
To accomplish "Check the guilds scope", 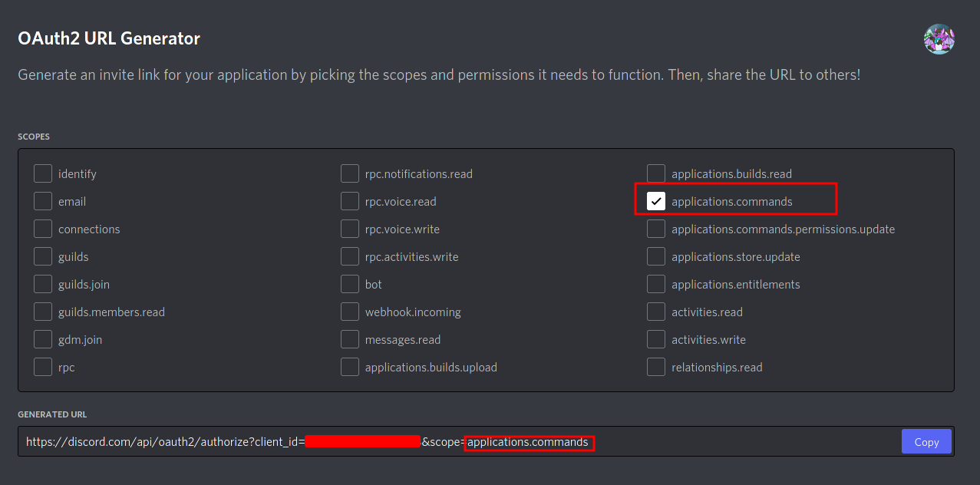I will tap(43, 256).
